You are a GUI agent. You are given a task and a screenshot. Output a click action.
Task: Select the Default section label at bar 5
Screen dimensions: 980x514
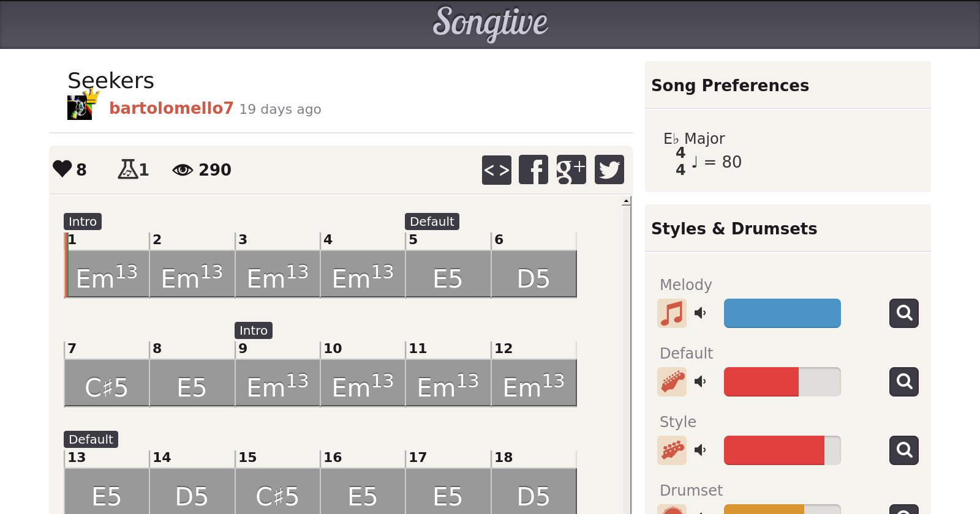tap(432, 222)
